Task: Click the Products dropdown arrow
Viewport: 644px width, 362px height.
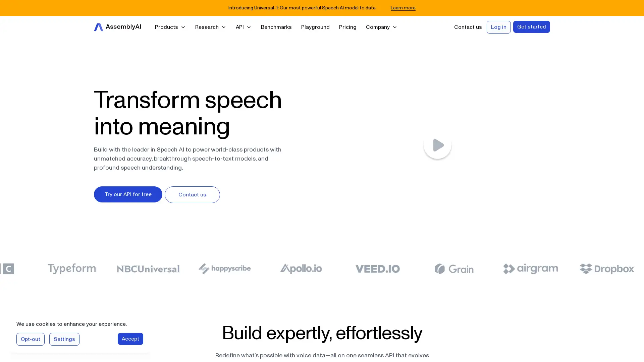Action: (183, 27)
